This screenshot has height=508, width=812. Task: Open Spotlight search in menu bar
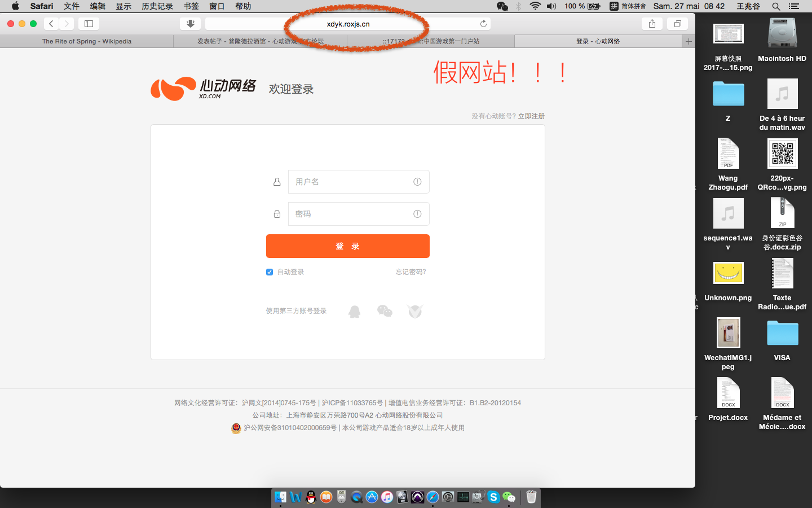tap(776, 6)
